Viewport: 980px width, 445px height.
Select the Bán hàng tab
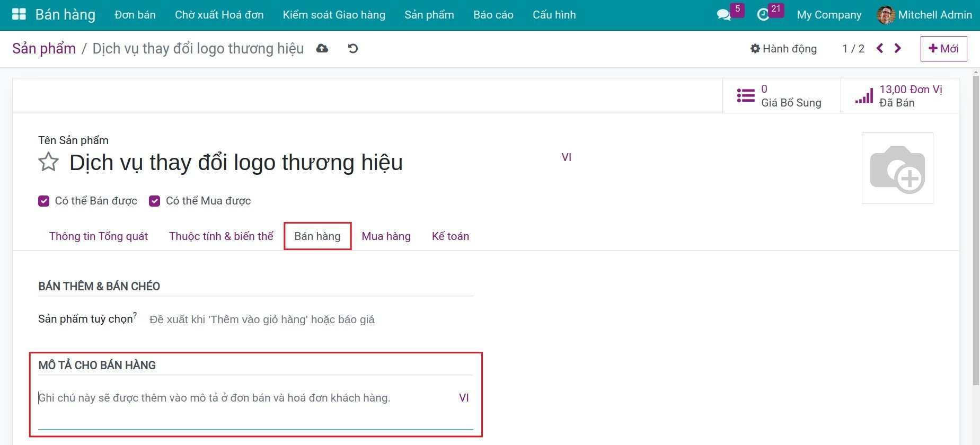(x=317, y=236)
